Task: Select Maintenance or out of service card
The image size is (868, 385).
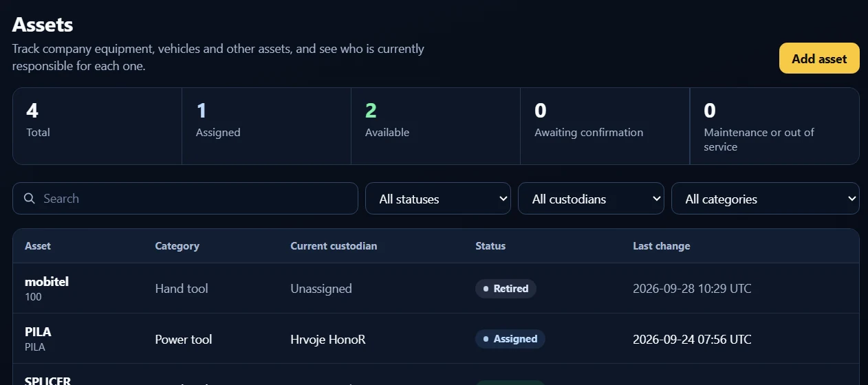Action: [775, 126]
